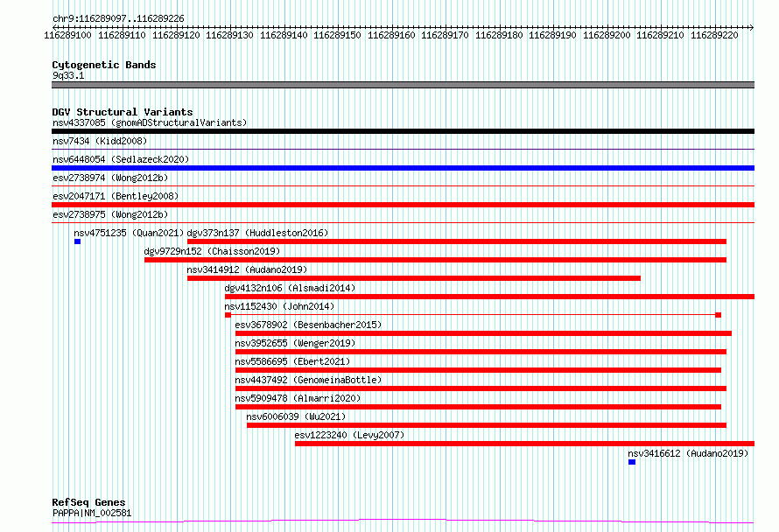
Task: Open the nsv7434 (Kidd2008) variant label
Action: 100,141
